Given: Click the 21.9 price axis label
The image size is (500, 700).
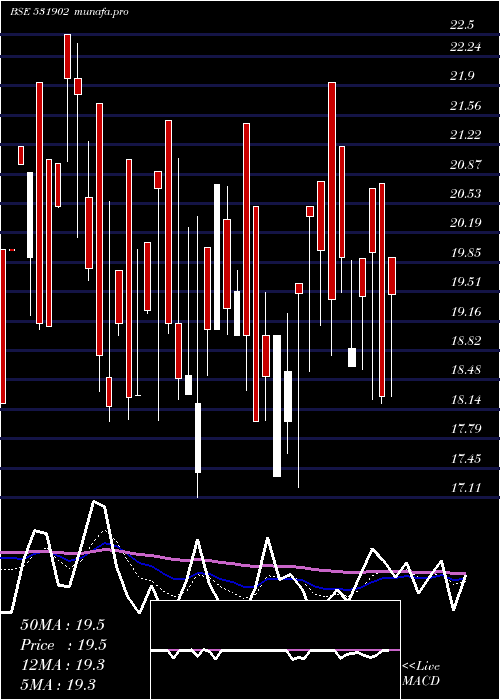Looking at the screenshot, I should pyautogui.click(x=462, y=76).
